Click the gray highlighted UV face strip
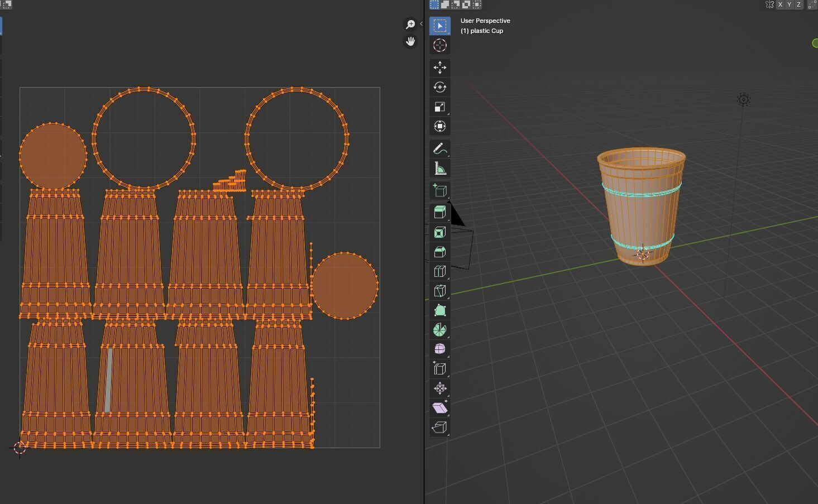818x504 pixels. coord(109,381)
